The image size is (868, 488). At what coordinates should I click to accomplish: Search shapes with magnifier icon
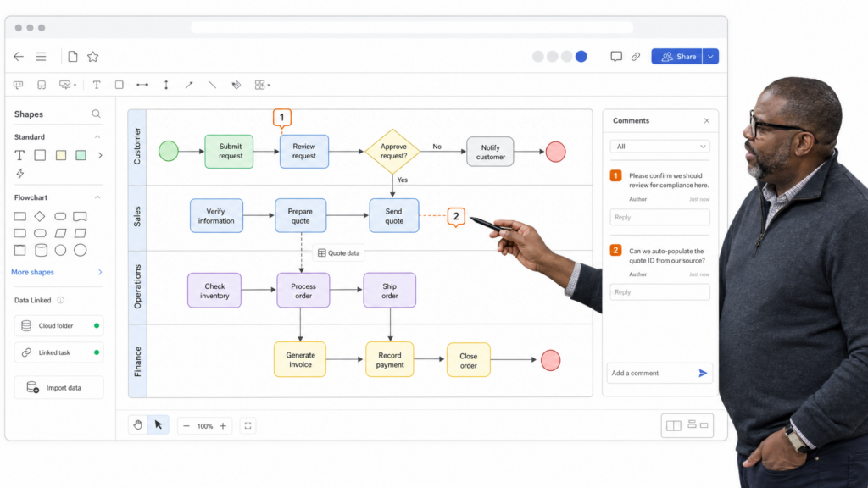tap(97, 114)
